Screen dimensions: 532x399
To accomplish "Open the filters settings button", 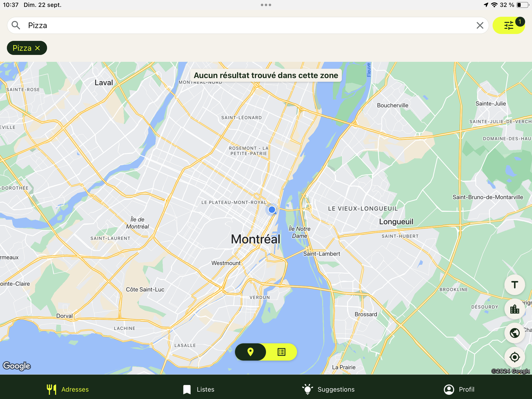I will tap(509, 25).
